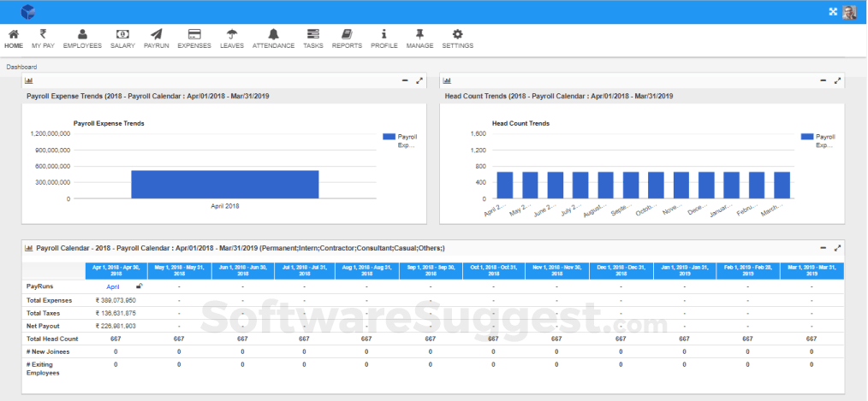Expand Payroll Expense Trends panel to fullscreen
Screen dimensions: 868x401
pyautogui.click(x=419, y=80)
